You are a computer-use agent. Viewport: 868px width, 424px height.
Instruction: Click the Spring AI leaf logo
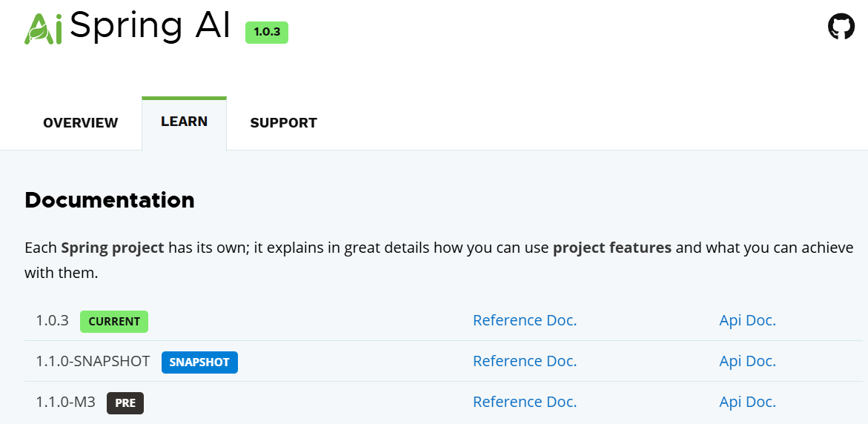(43, 28)
